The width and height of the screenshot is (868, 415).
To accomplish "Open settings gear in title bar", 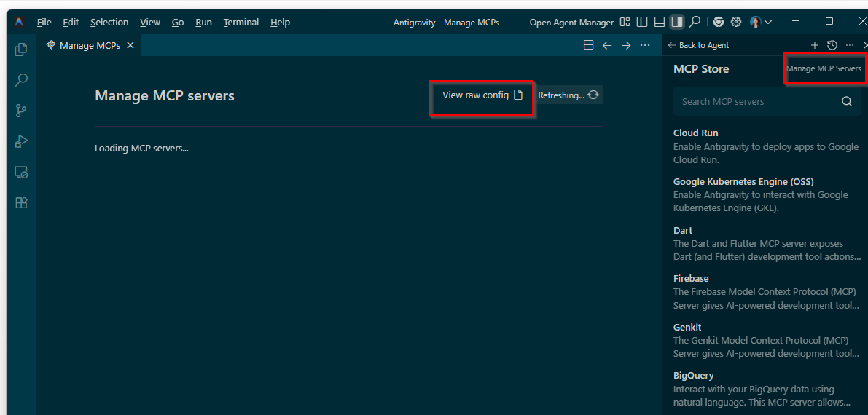I will pyautogui.click(x=735, y=22).
